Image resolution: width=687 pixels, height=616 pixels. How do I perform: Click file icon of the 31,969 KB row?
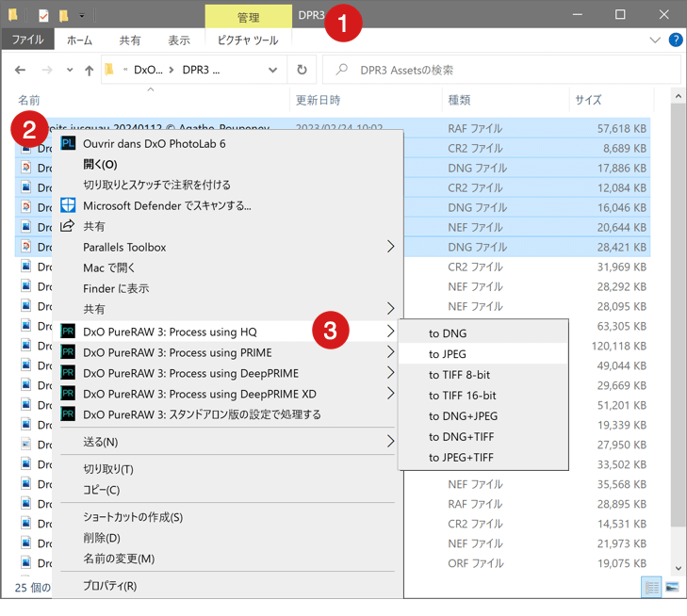[x=26, y=267]
